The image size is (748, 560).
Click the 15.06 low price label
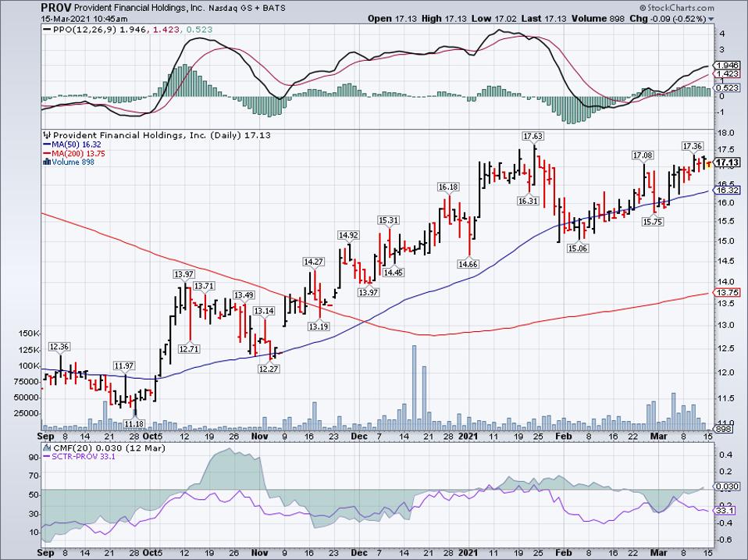[x=578, y=248]
